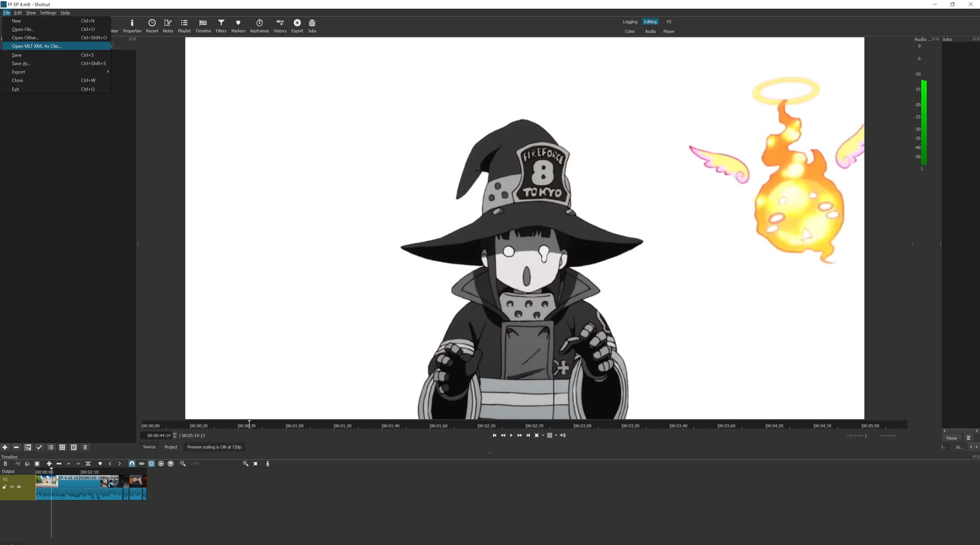
Task: Open the History panel
Action: 280,26
